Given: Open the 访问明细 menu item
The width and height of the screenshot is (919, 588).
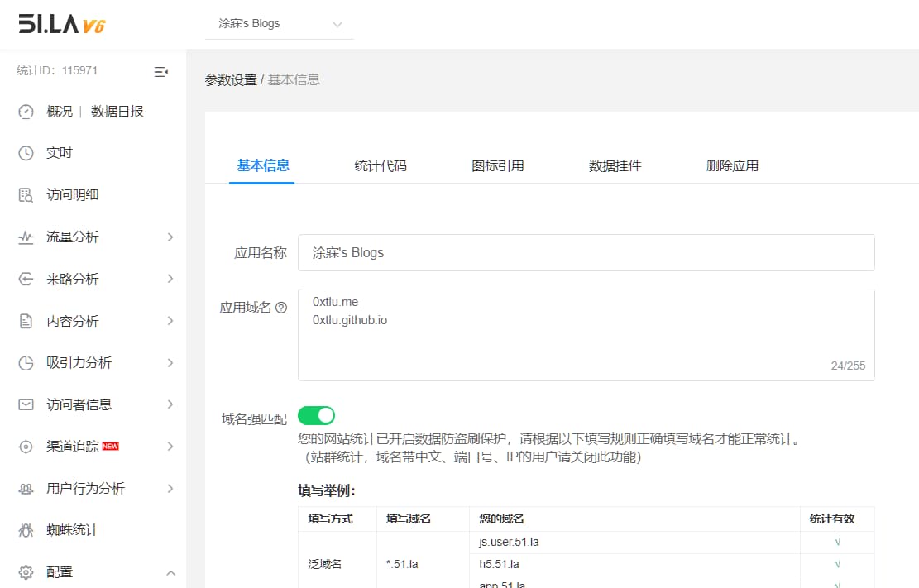Looking at the screenshot, I should [x=73, y=195].
